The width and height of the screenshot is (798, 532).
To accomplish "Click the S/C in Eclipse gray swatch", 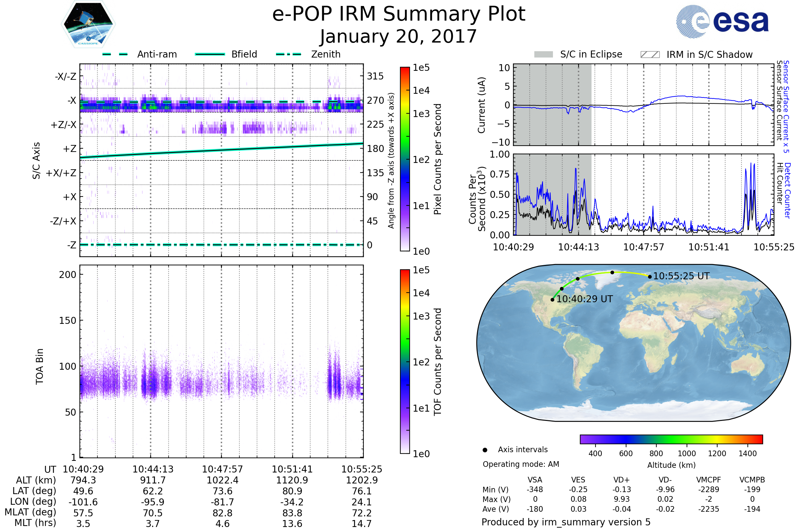I will pyautogui.click(x=543, y=55).
